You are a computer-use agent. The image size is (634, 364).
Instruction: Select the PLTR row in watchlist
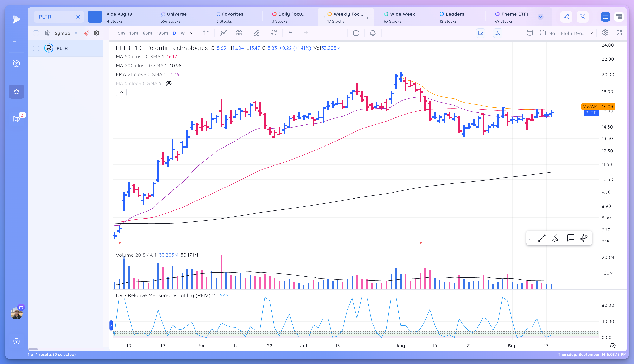pos(66,48)
